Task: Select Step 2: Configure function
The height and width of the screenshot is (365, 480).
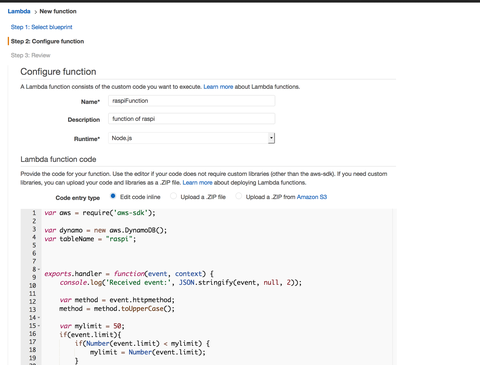Action: point(47,41)
